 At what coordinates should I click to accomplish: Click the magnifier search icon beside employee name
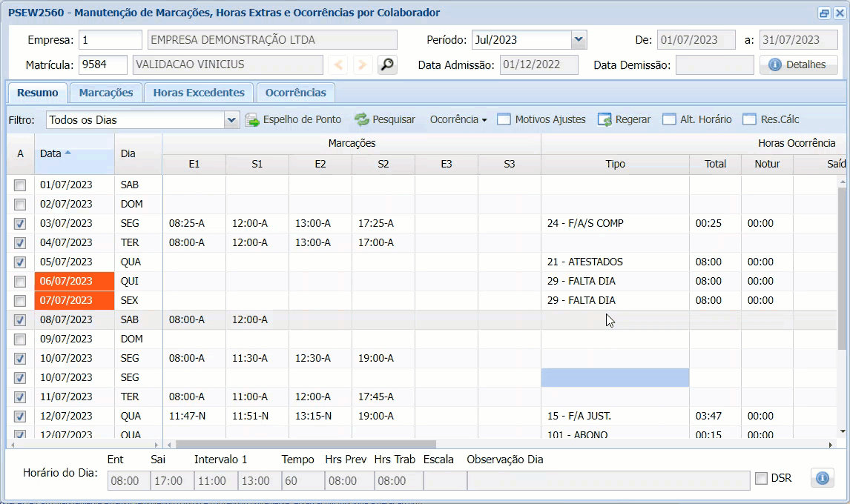386,65
